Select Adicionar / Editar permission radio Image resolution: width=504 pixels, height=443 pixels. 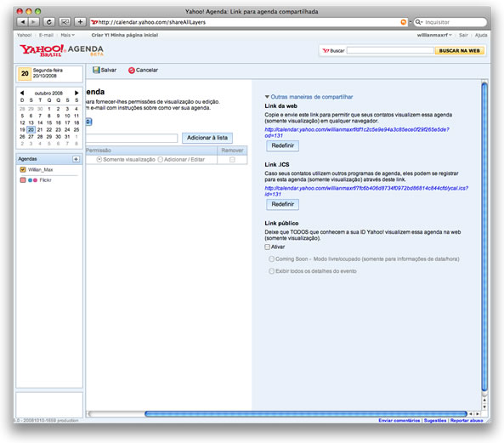161,160
